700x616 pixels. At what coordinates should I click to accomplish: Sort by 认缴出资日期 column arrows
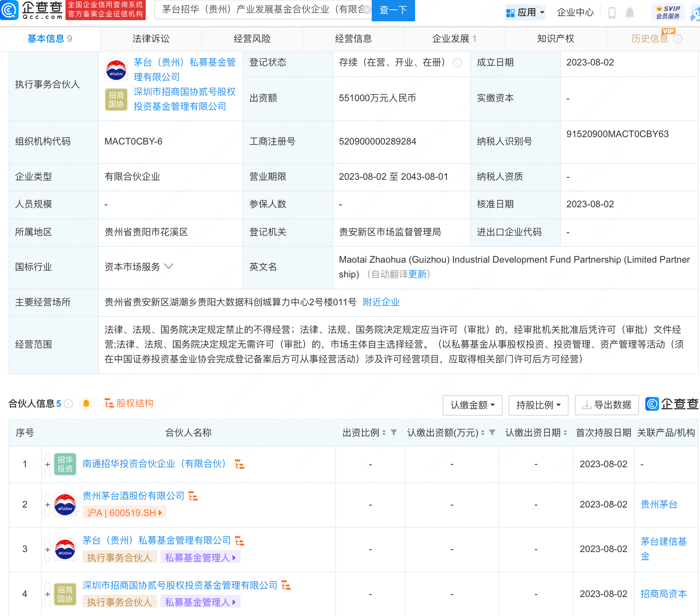pos(565,433)
